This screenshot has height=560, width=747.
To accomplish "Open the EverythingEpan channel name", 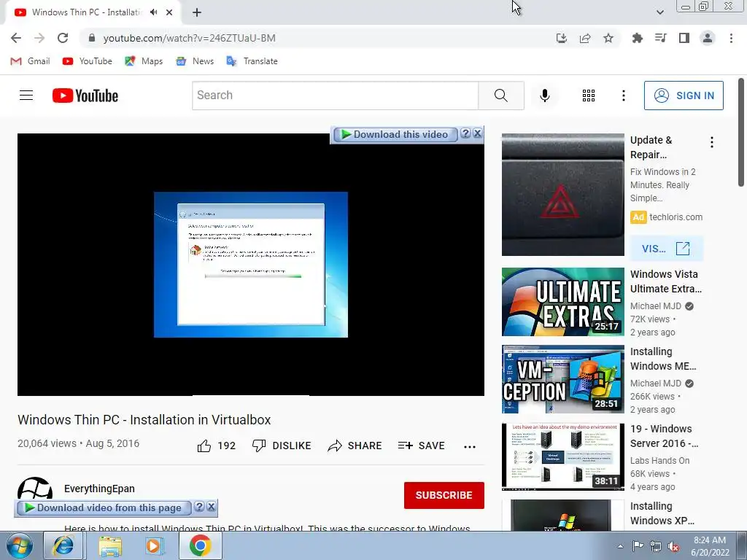I will pos(99,489).
